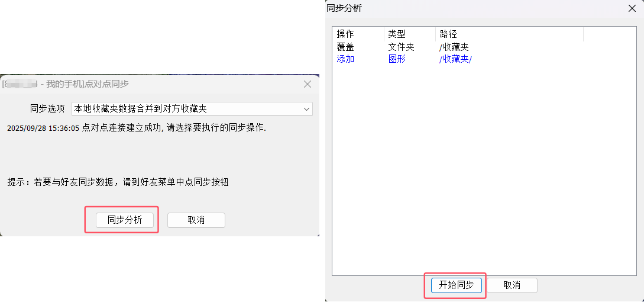Click the 文件夹 type cell

(x=402, y=47)
